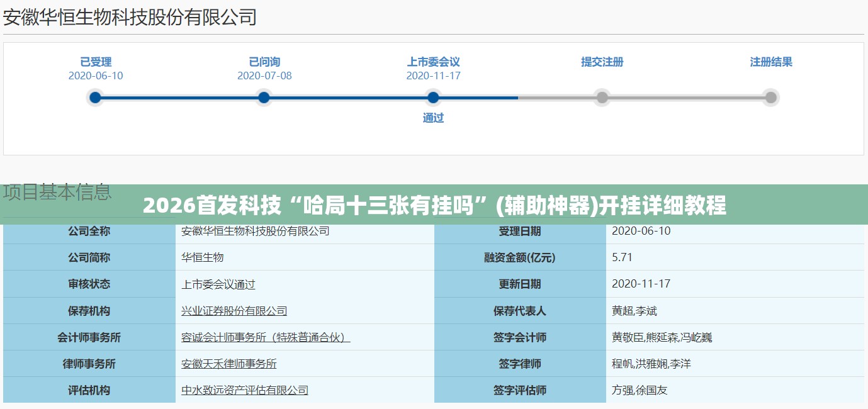Click the 律师事务所 header cell

pyautogui.click(x=89, y=364)
